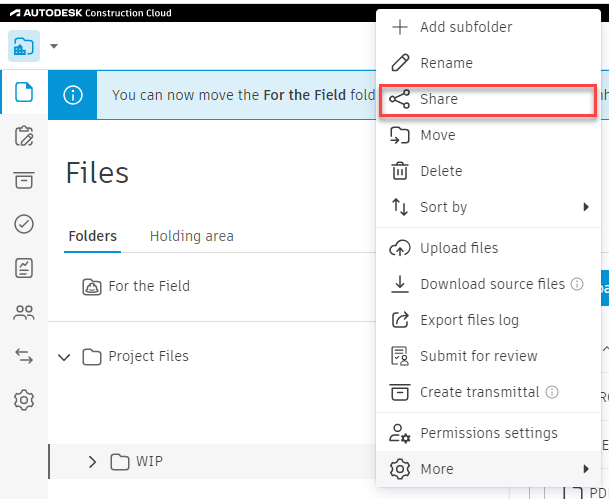Switch to the Holding area tab

point(192,236)
